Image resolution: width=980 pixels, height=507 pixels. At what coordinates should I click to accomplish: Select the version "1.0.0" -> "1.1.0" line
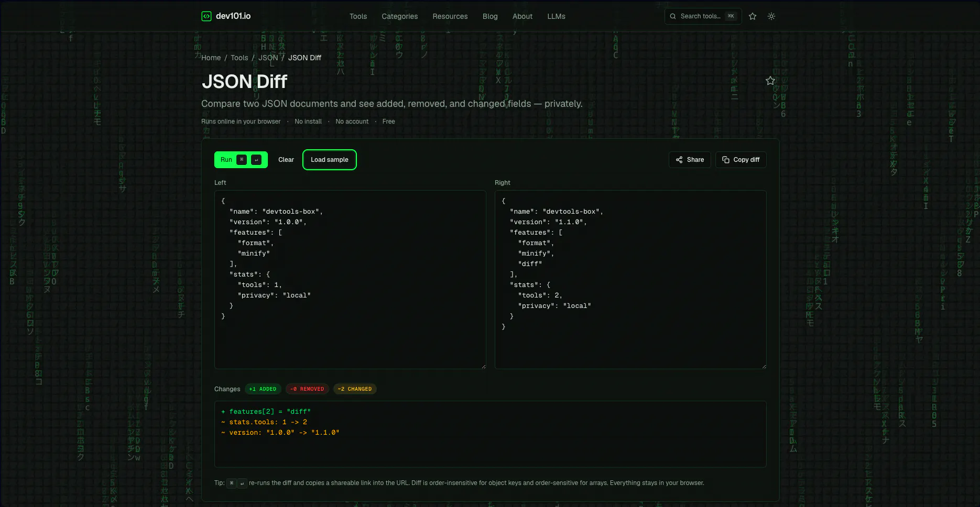click(x=280, y=433)
